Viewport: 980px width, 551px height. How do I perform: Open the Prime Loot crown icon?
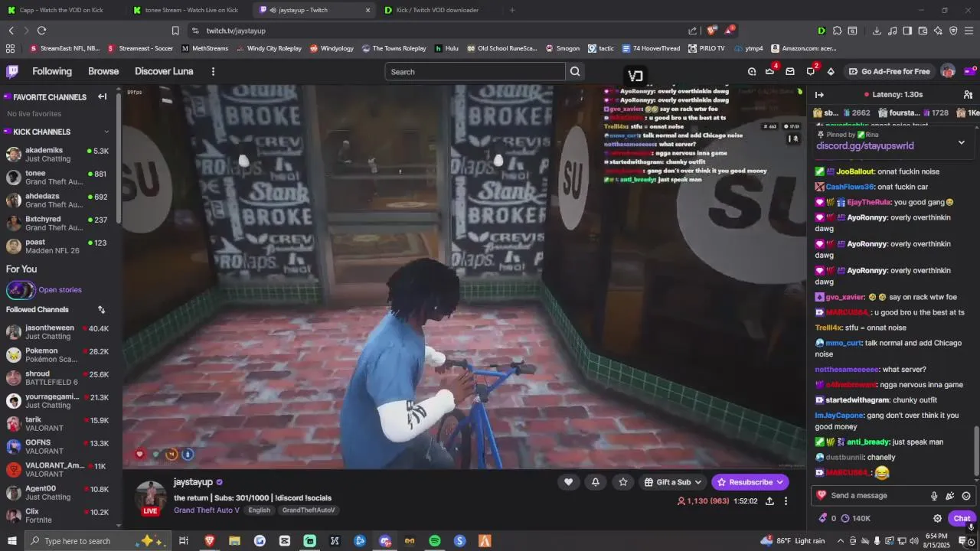(770, 71)
